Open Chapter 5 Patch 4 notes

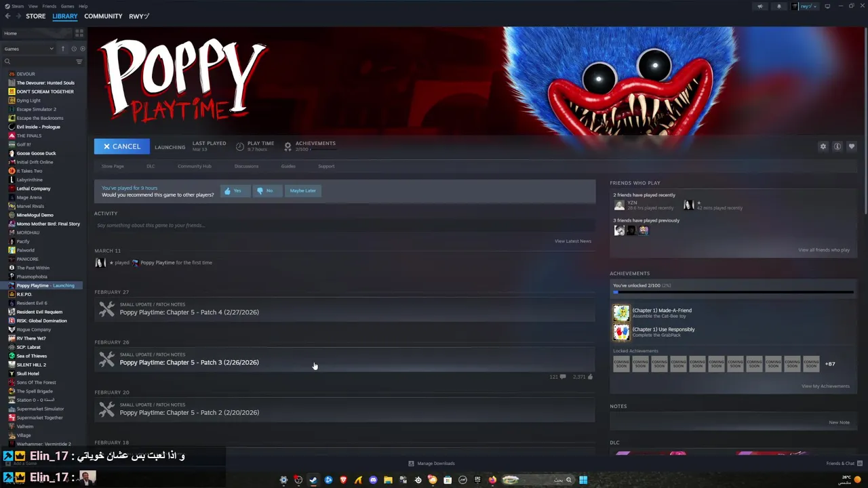point(344,309)
